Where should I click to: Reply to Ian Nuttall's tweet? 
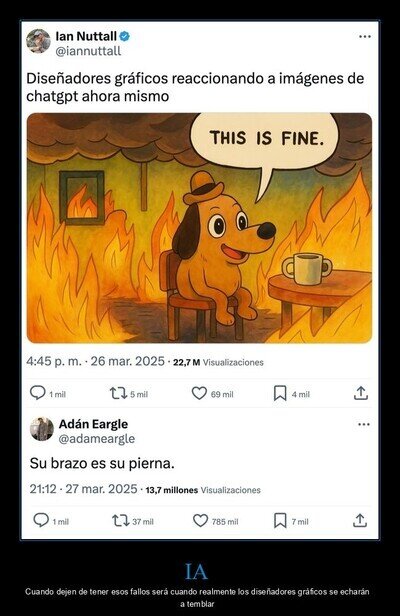[x=38, y=393]
